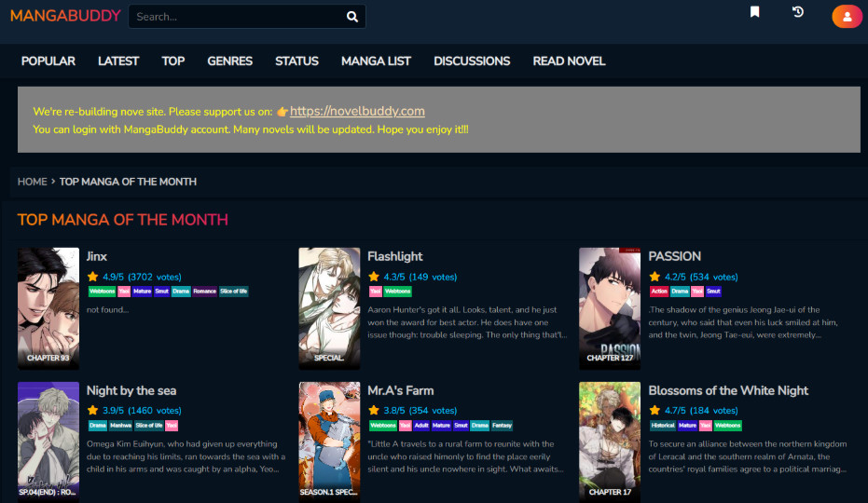The width and height of the screenshot is (868, 503).
Task: Open the Night by the sea cover thumbnail
Action: point(48,440)
